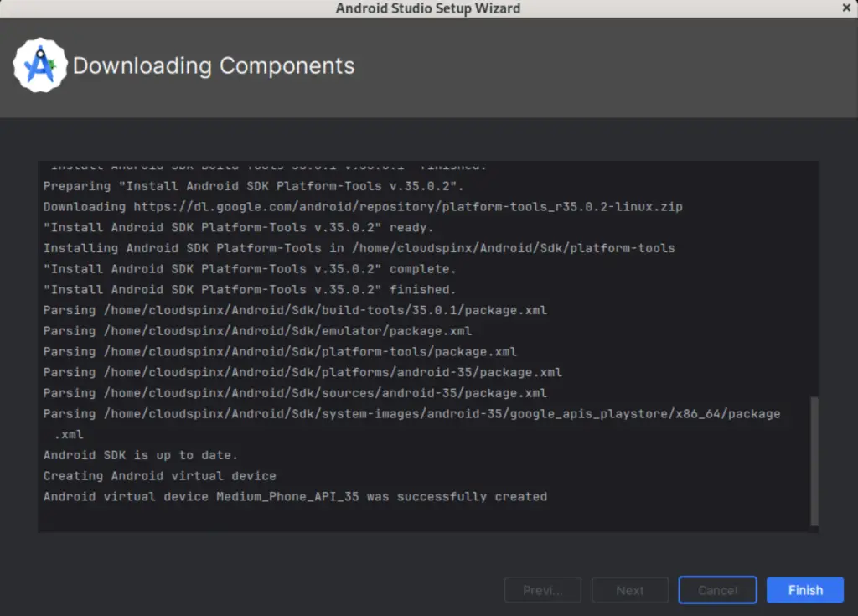The image size is (858, 616).
Task: Click the emulator package.xml log line
Action: coord(256,330)
